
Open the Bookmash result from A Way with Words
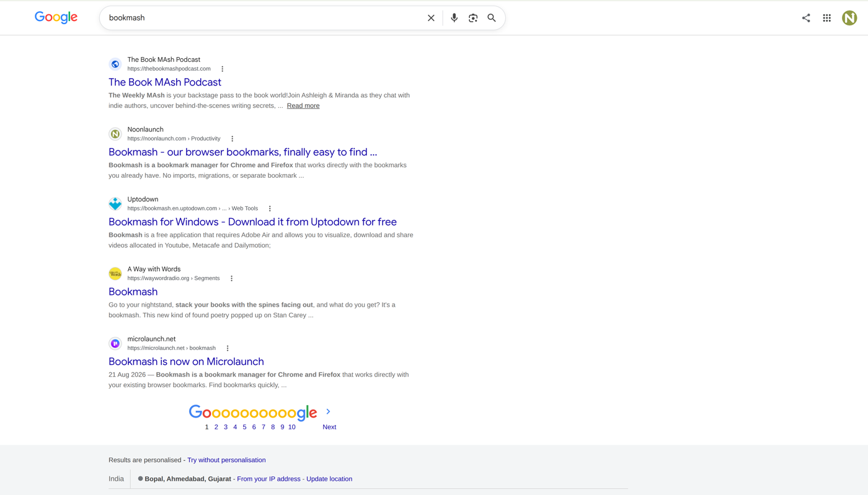click(133, 292)
